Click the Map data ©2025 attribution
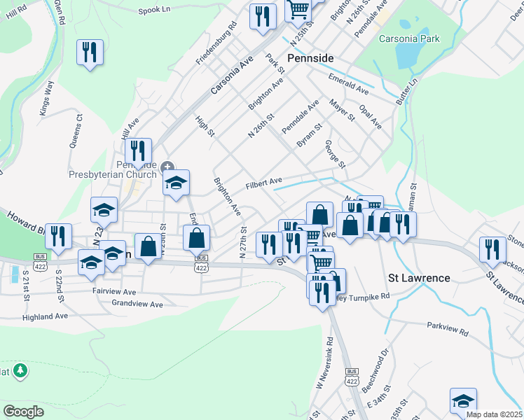Image resolution: width=524 pixels, height=420 pixels. 493,414
